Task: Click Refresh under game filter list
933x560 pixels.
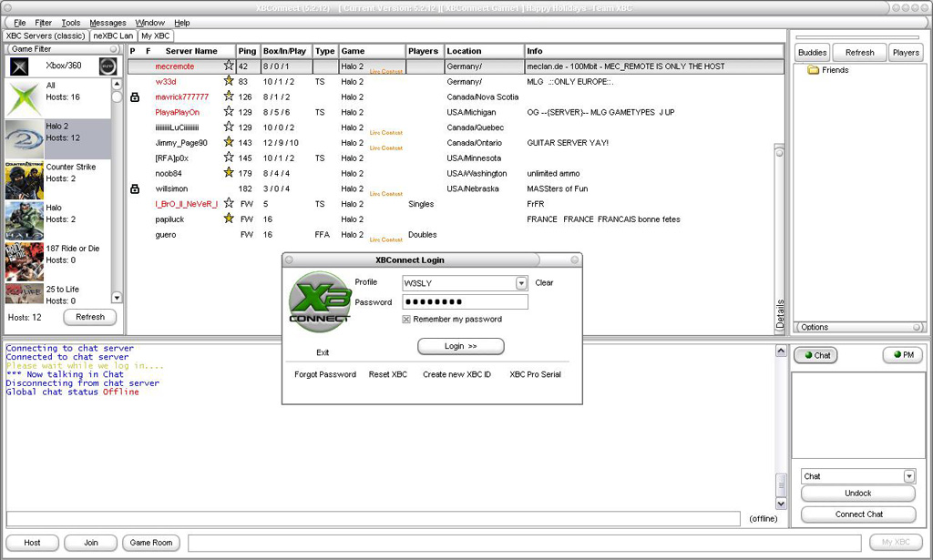Action: tap(90, 317)
